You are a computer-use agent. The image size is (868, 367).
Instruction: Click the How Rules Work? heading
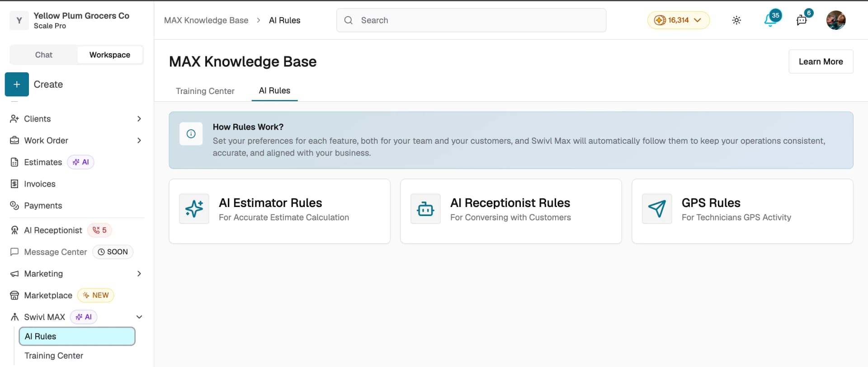[248, 127]
